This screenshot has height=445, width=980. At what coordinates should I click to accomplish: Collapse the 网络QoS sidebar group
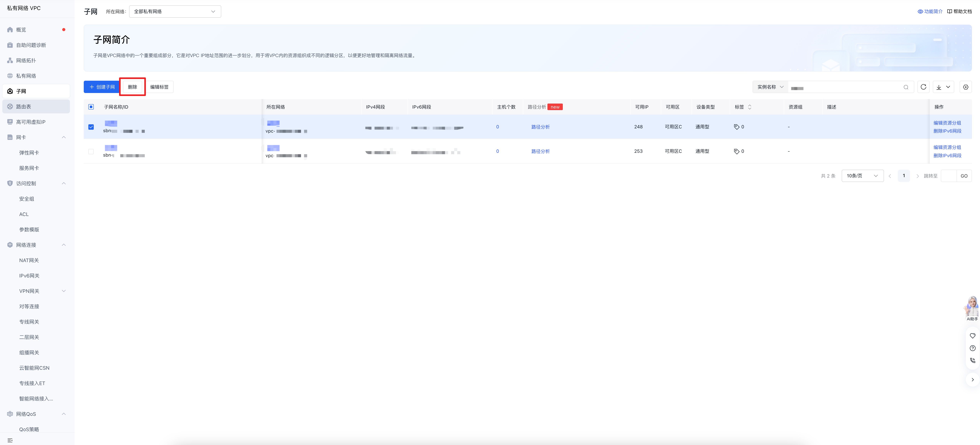pos(64,414)
